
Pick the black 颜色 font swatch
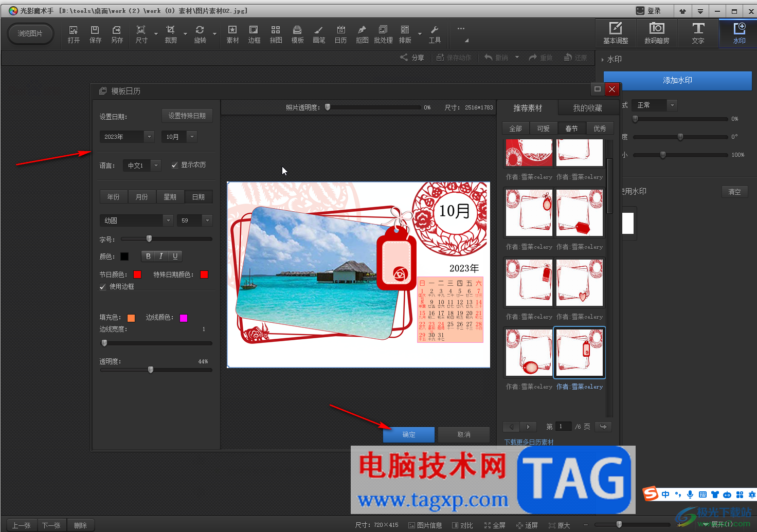pyautogui.click(x=124, y=256)
